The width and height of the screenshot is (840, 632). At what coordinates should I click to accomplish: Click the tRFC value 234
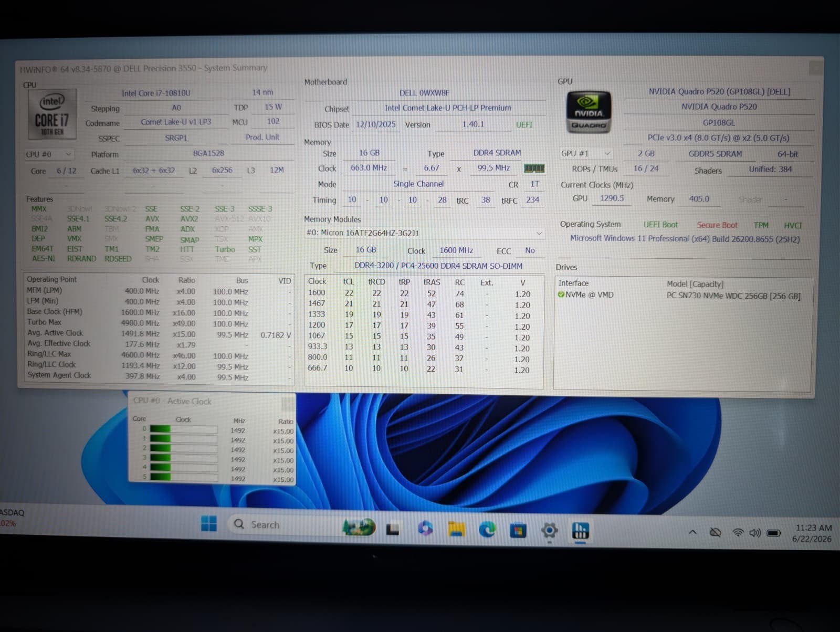coord(532,199)
